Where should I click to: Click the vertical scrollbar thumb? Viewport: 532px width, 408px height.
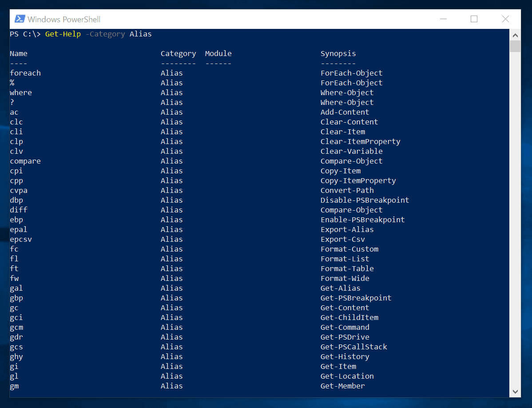(515, 46)
